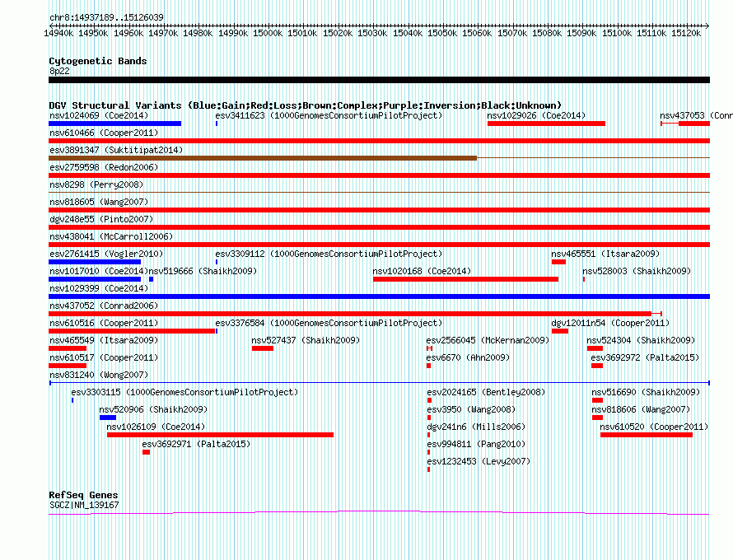Select nsv438041 (McCarroll2006) label

[x=111, y=236]
